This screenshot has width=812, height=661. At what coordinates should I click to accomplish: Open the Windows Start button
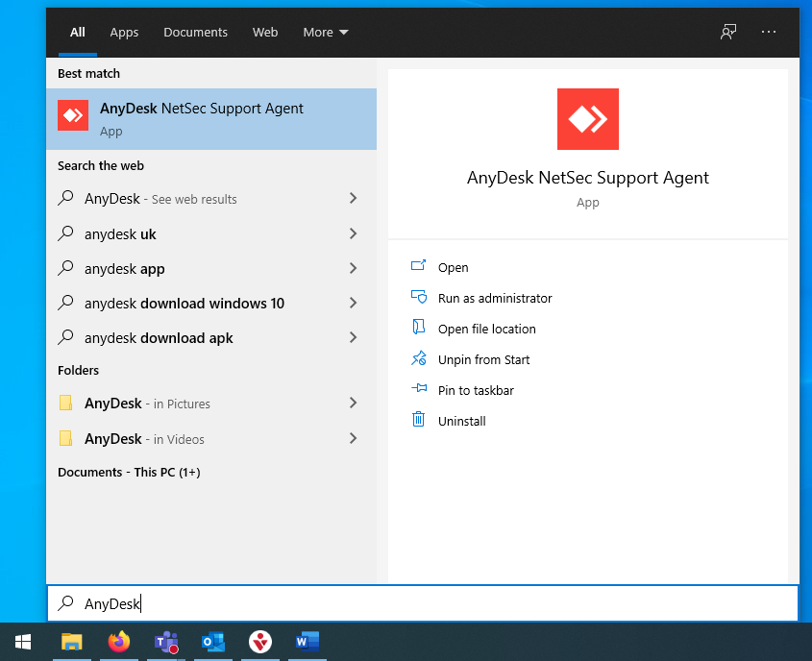23,642
